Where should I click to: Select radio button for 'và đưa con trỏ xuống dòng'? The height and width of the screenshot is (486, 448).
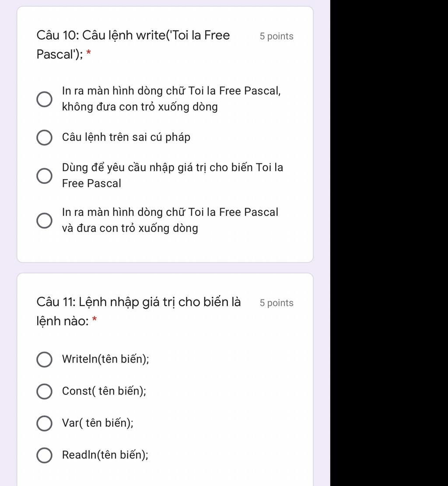44,221
